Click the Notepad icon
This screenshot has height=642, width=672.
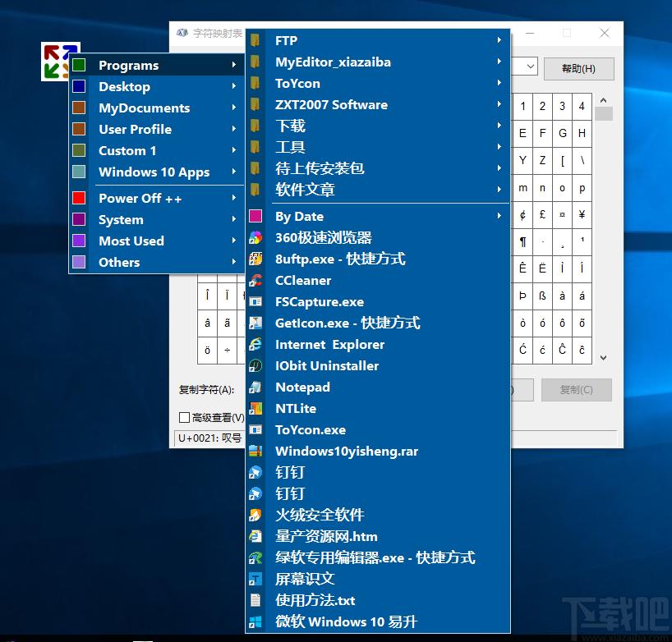255,387
